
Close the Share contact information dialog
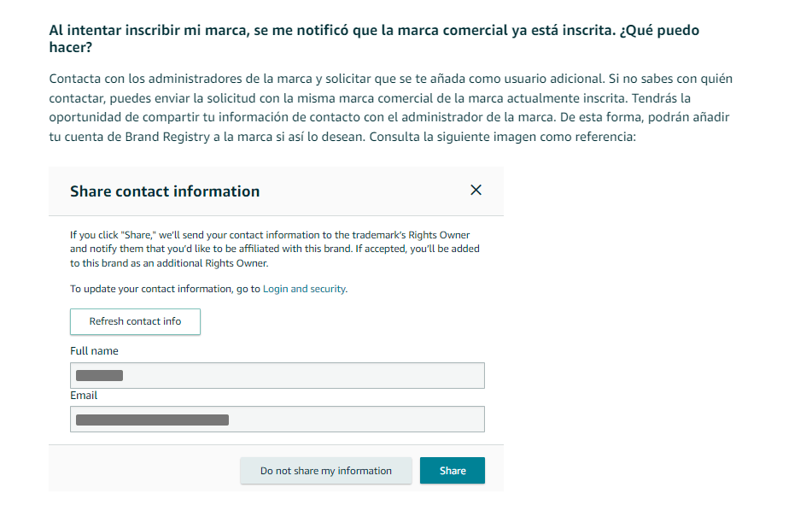[476, 190]
